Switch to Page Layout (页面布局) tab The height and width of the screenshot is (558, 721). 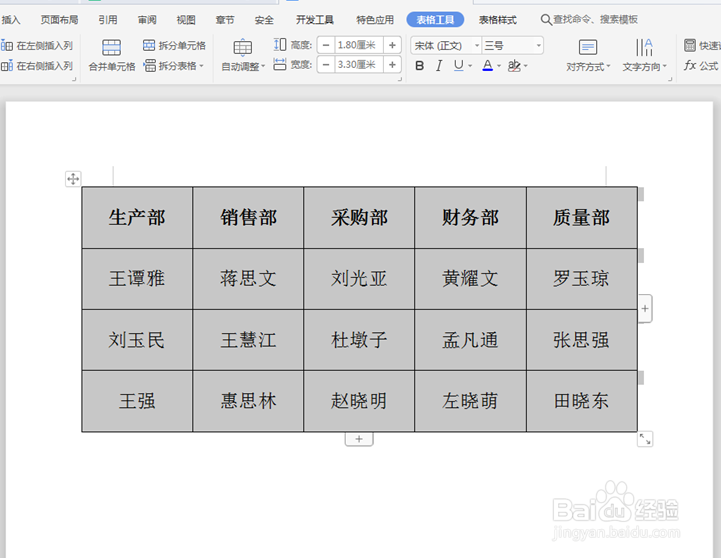coord(59,20)
